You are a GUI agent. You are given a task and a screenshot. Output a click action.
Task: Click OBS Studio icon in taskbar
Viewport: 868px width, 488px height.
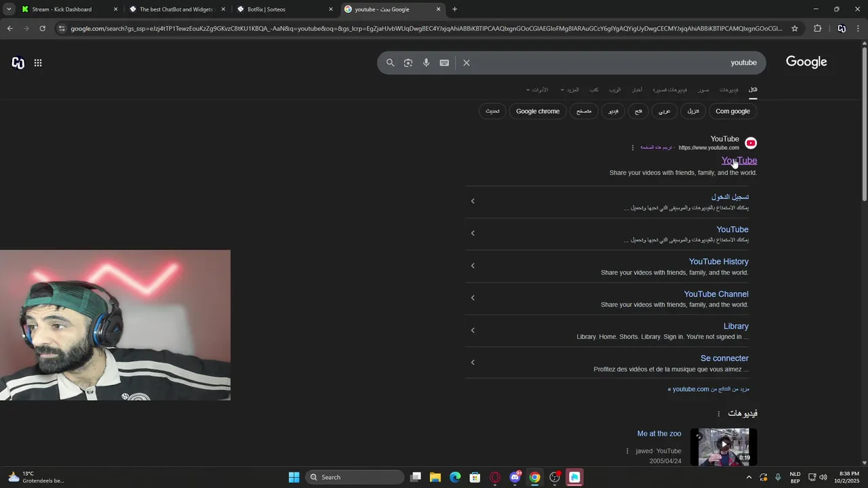click(x=555, y=477)
